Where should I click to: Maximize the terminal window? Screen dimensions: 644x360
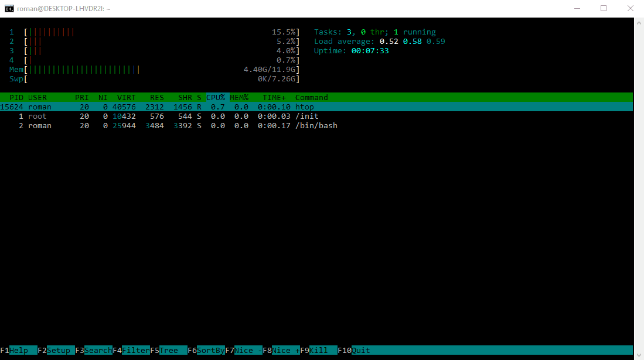click(x=604, y=8)
